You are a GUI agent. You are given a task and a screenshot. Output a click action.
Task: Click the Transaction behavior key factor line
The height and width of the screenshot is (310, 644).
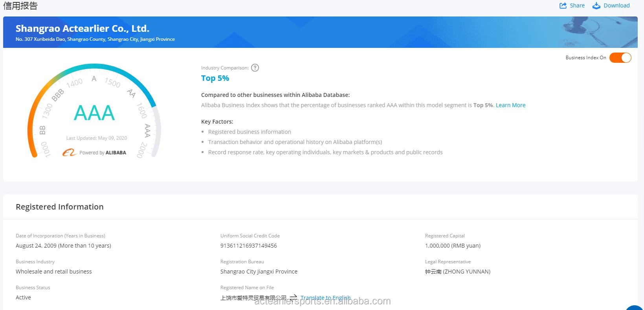point(295,142)
